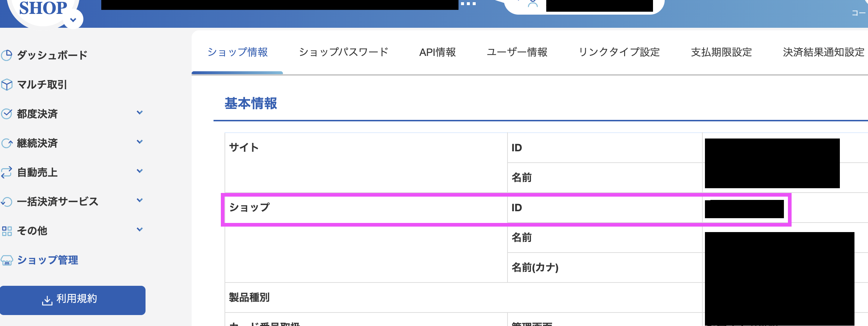Click the 一括決済サービス refresh icon
Image resolution: width=868 pixels, height=326 pixels.
[7, 201]
